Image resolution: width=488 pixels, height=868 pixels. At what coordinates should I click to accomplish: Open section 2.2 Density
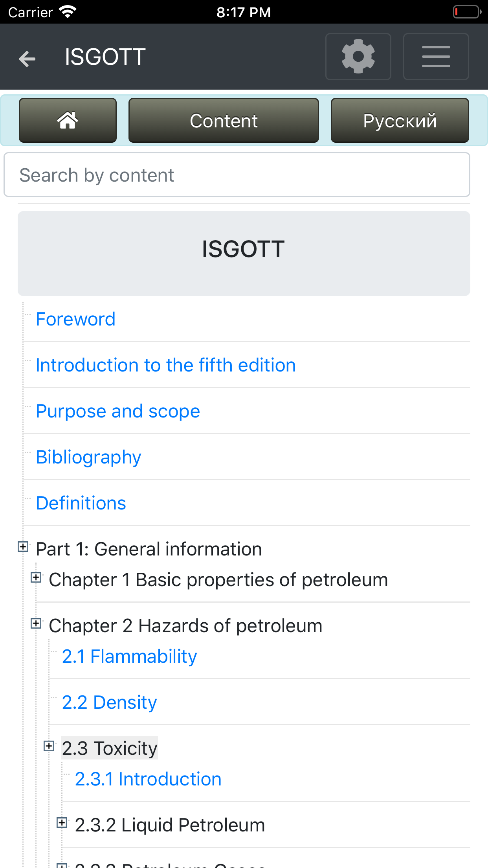pyautogui.click(x=109, y=702)
